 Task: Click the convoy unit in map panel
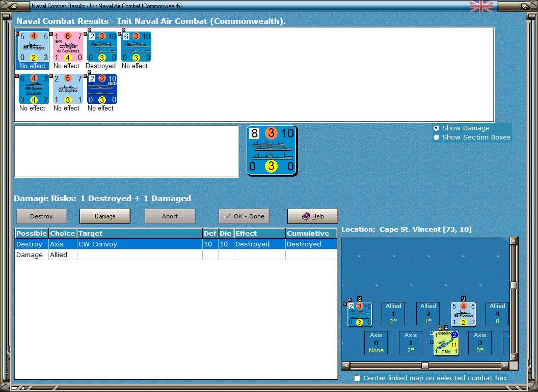coord(359,314)
